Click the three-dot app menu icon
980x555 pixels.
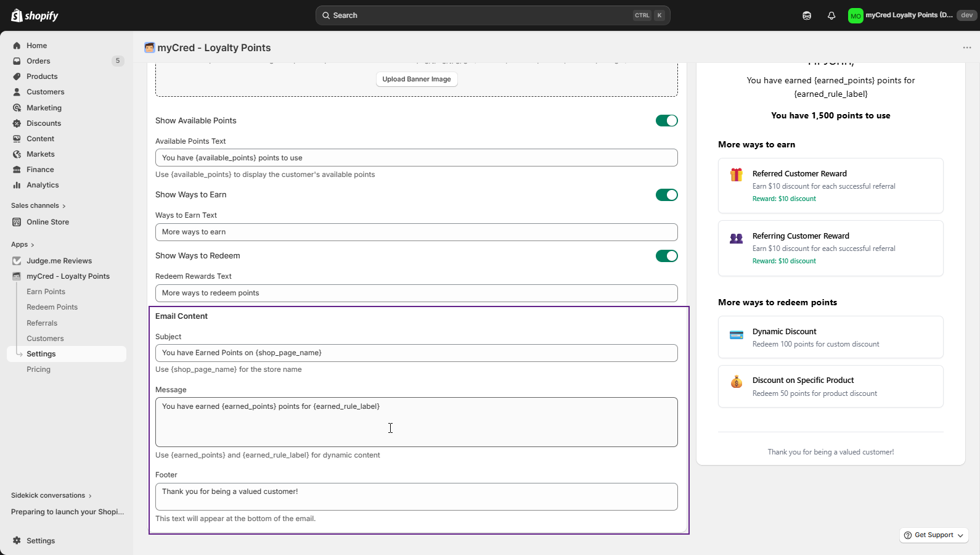tap(966, 47)
